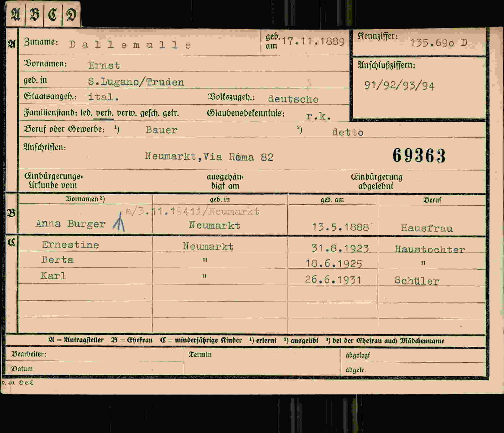This screenshot has width=504, height=433.
Task: Select wife's name "Anna Burger"
Action: tap(71, 224)
